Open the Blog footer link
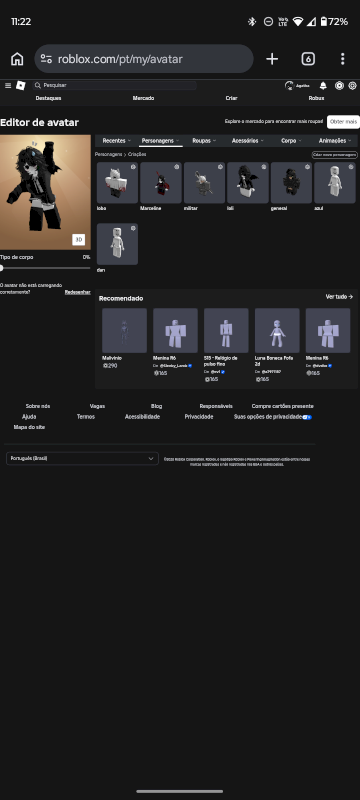 pos(157,406)
